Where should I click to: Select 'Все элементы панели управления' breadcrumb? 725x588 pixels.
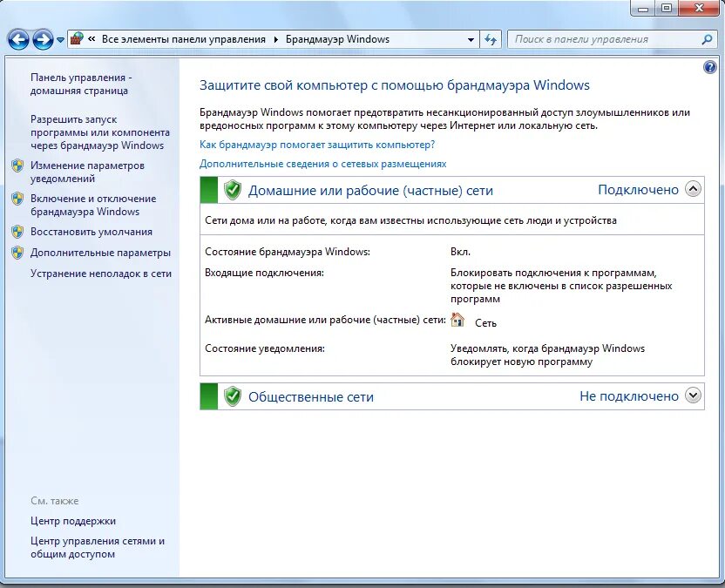(184, 39)
